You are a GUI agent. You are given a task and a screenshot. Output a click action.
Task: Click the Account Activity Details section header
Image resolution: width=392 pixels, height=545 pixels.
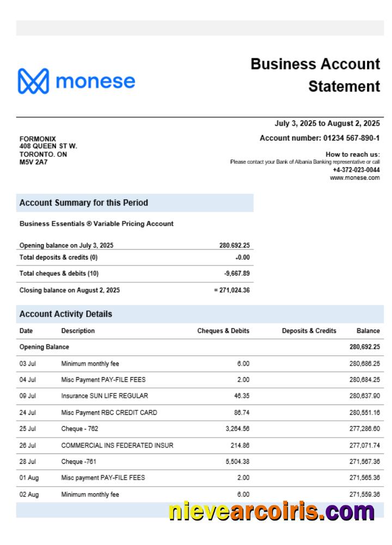click(66, 314)
